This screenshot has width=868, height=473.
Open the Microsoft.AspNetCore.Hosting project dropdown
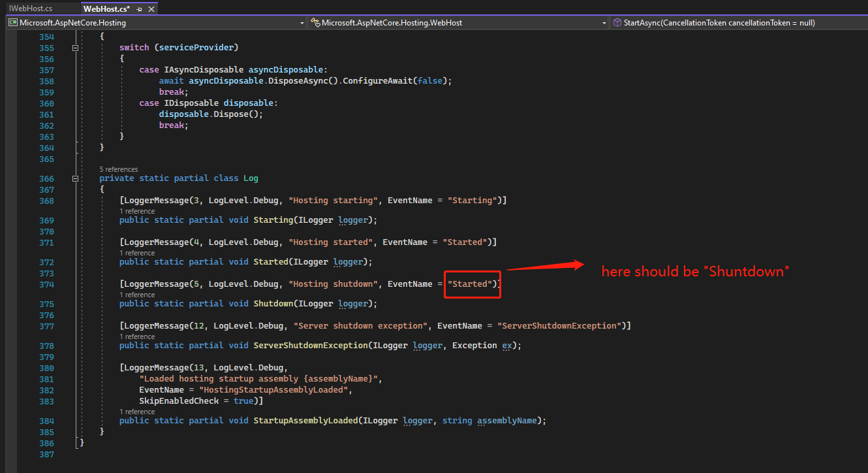[x=157, y=23]
